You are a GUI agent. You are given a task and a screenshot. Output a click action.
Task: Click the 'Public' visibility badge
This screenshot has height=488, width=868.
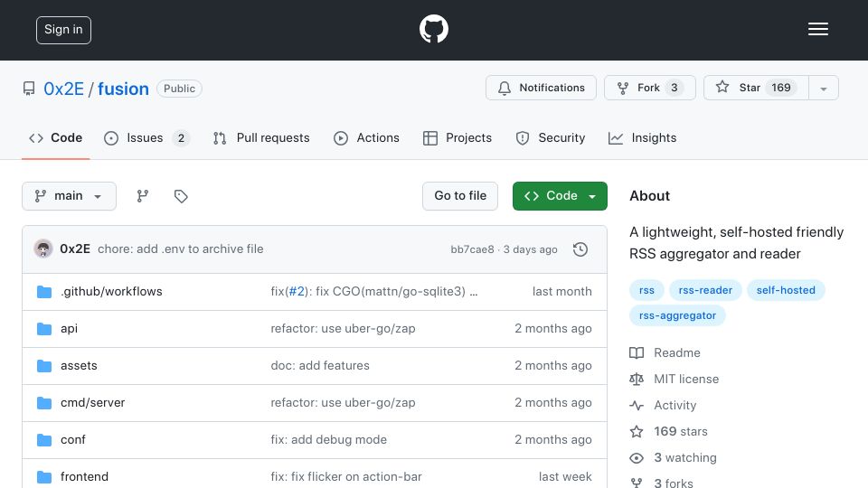click(x=179, y=89)
